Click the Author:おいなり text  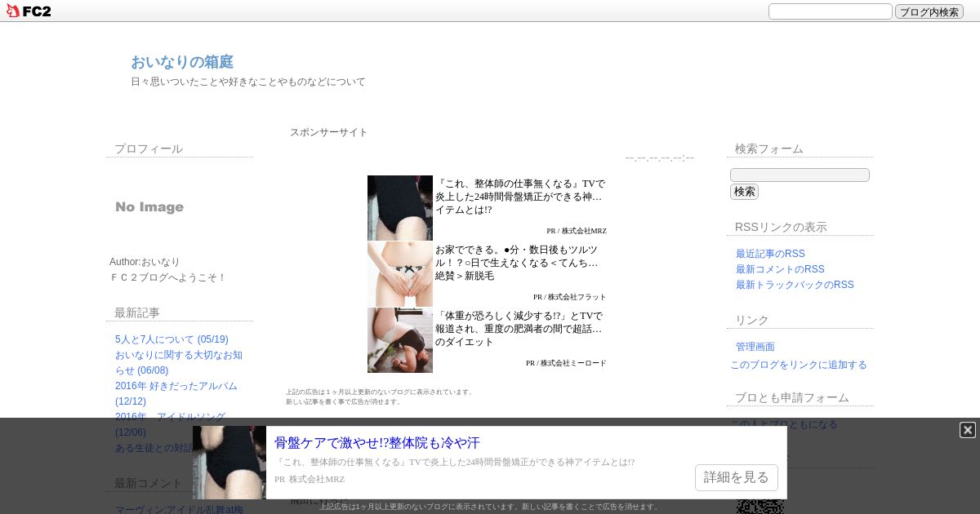(x=145, y=262)
